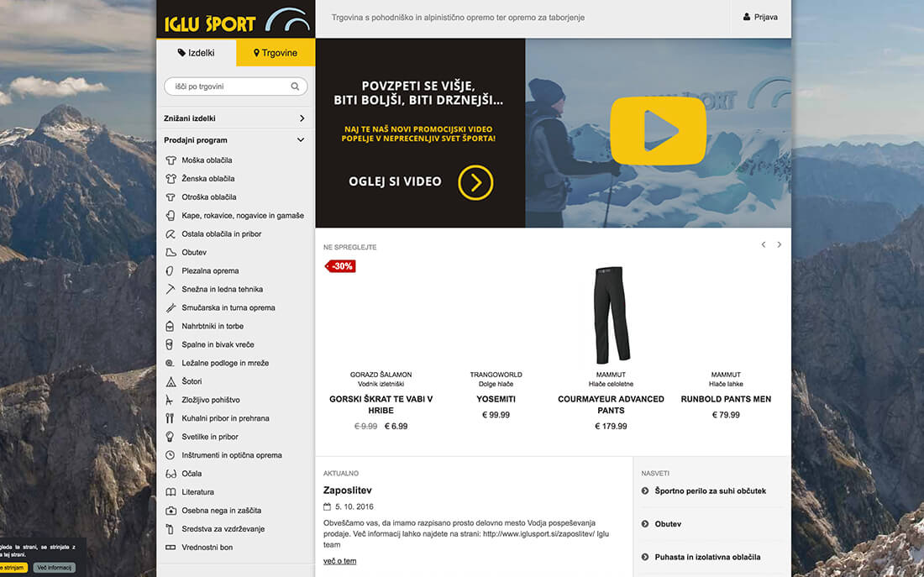Click the yellow circular arrow button
Screen dimensions: 924x577
pyautogui.click(x=475, y=182)
